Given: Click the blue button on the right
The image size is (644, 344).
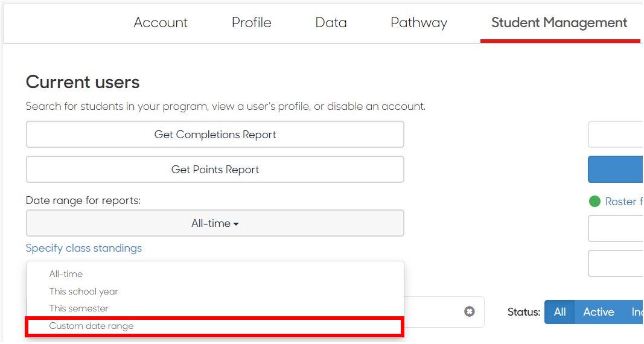Looking at the screenshot, I should [615, 169].
